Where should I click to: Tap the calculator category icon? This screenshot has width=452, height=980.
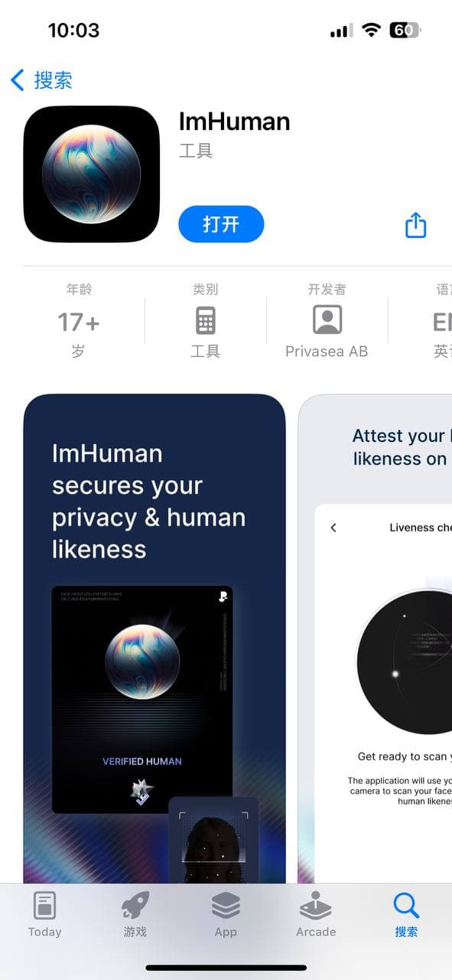coord(205,320)
